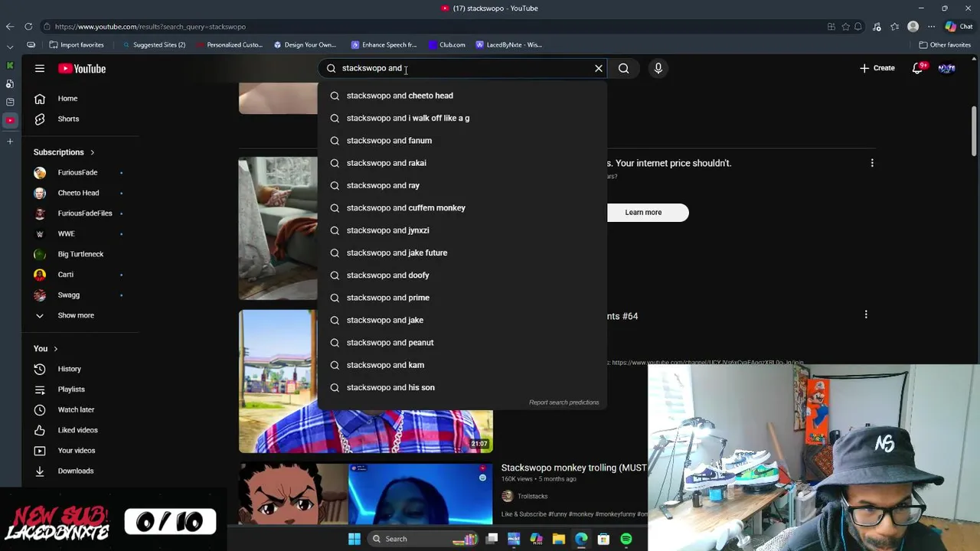Click the ad's Learn more button

643,213
